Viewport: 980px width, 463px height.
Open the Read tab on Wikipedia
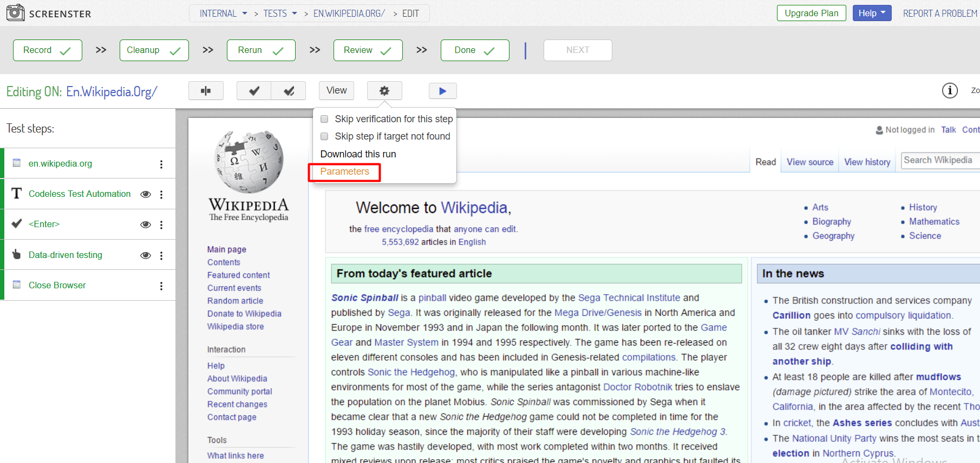[x=766, y=162]
